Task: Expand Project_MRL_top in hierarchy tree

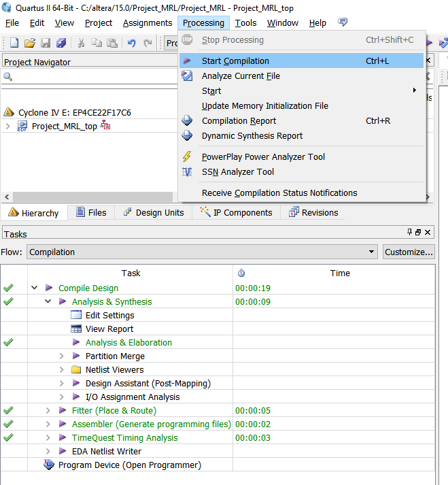Action: 7,126
